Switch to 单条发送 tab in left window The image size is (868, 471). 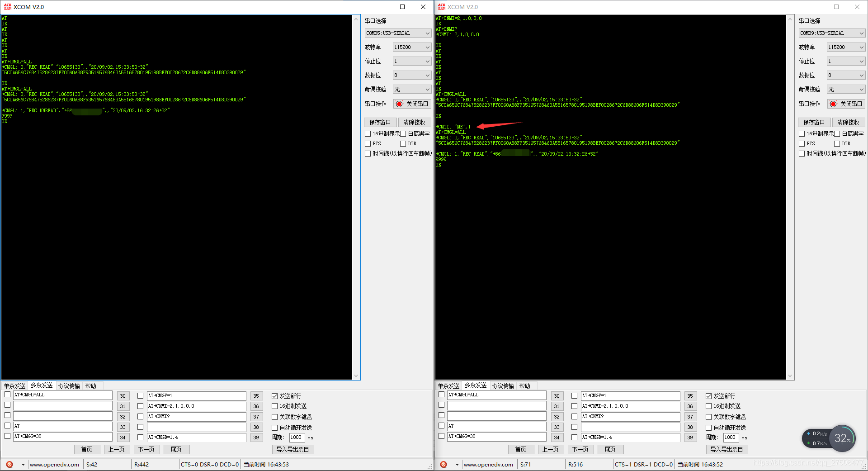pyautogui.click(x=15, y=386)
